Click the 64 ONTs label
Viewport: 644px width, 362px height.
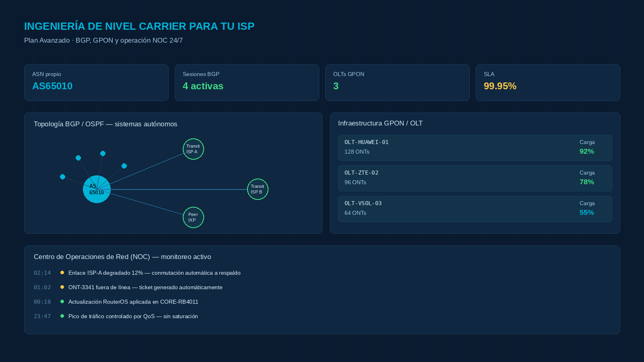point(355,213)
